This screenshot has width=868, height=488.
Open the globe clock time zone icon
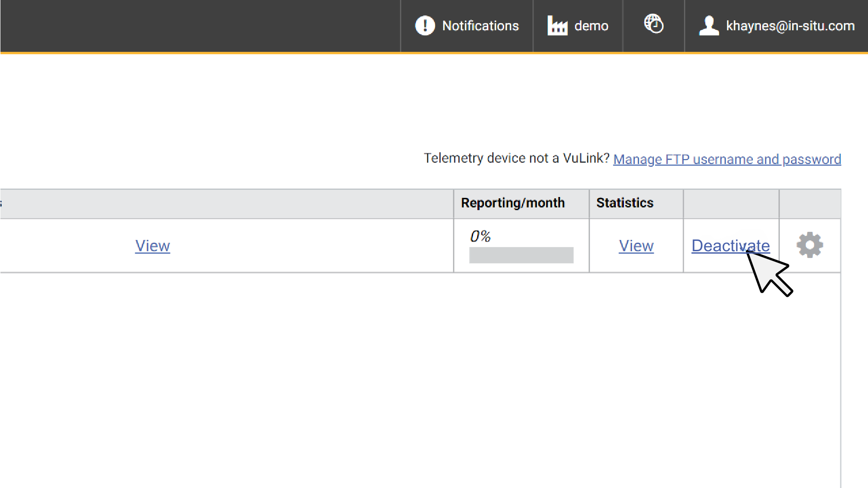[x=654, y=24]
